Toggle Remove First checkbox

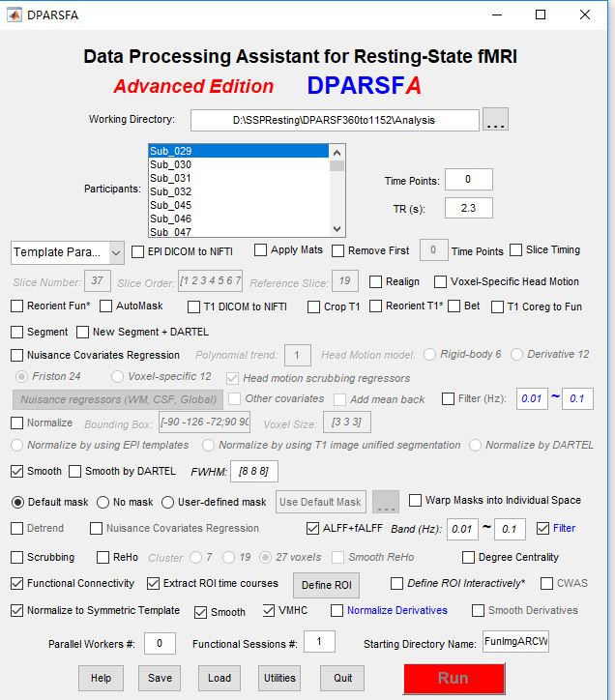pyautogui.click(x=337, y=250)
